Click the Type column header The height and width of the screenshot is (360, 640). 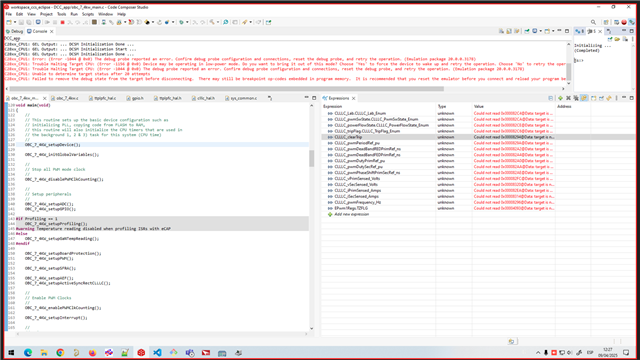click(x=442, y=107)
